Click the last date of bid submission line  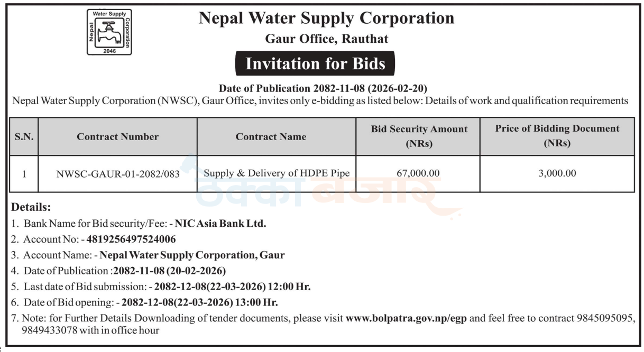coord(161,287)
